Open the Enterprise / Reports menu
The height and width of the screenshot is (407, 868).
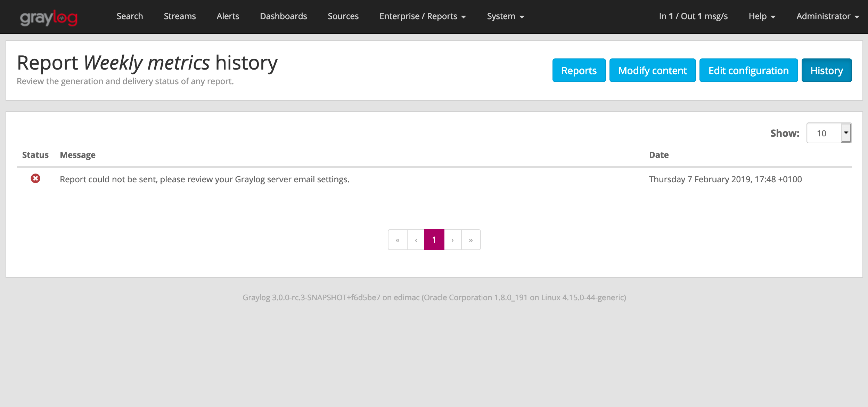click(x=423, y=16)
